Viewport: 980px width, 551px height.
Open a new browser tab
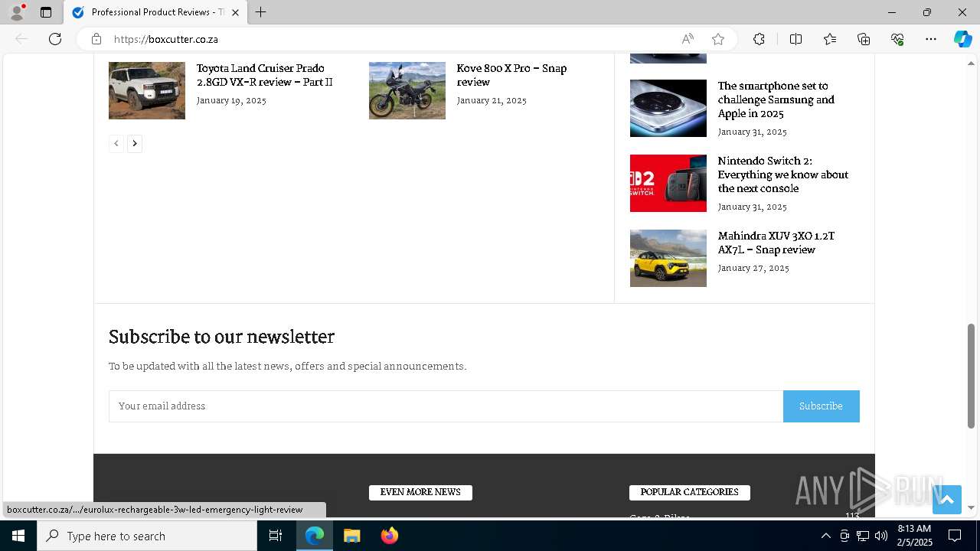(261, 12)
